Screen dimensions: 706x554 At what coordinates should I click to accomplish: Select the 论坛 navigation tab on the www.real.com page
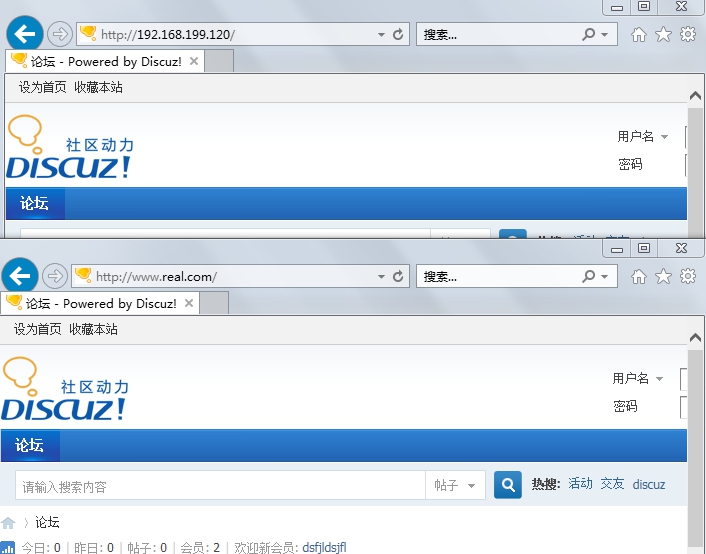point(30,446)
